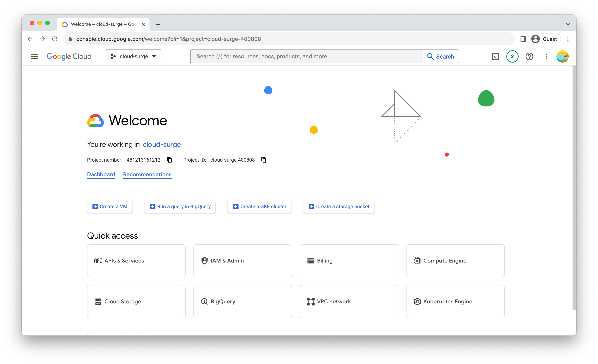Click the page vertical scrollbar
This screenshot has height=364, width=598.
pyautogui.click(x=574, y=188)
